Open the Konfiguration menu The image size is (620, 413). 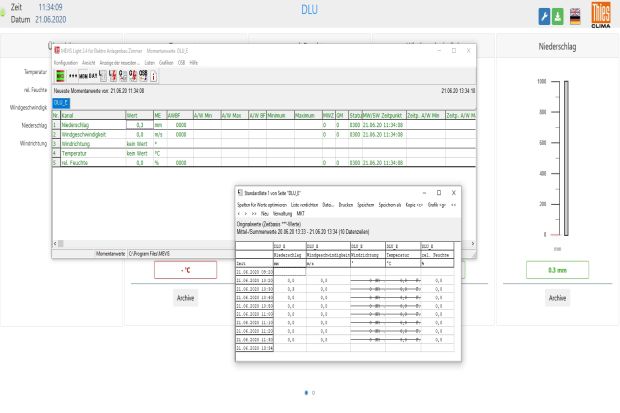(x=66, y=62)
